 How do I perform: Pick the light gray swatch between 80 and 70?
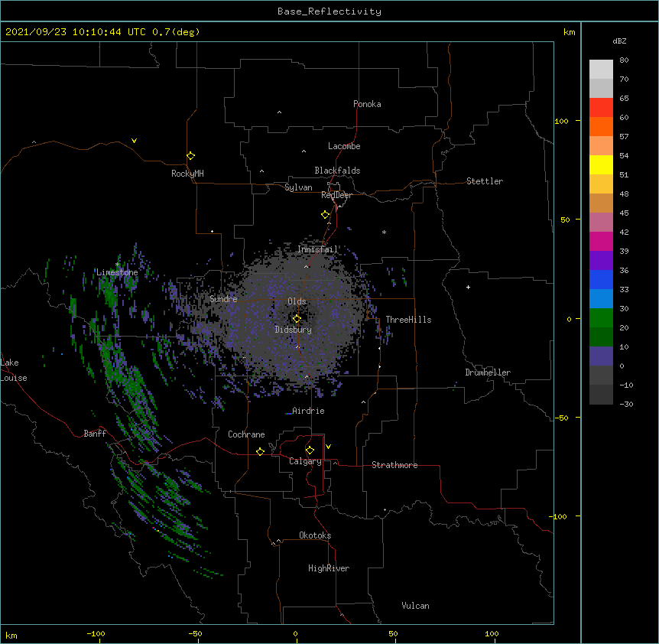pyautogui.click(x=601, y=70)
